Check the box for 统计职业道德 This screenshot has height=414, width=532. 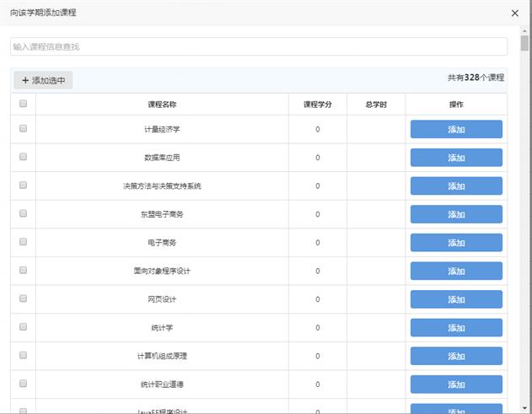coord(23,384)
